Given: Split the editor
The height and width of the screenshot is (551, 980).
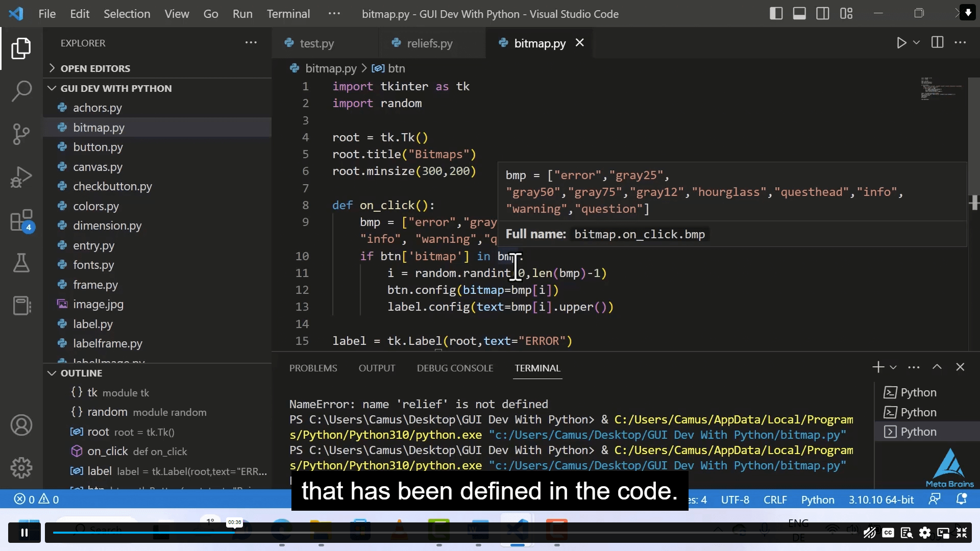Looking at the screenshot, I should [937, 43].
